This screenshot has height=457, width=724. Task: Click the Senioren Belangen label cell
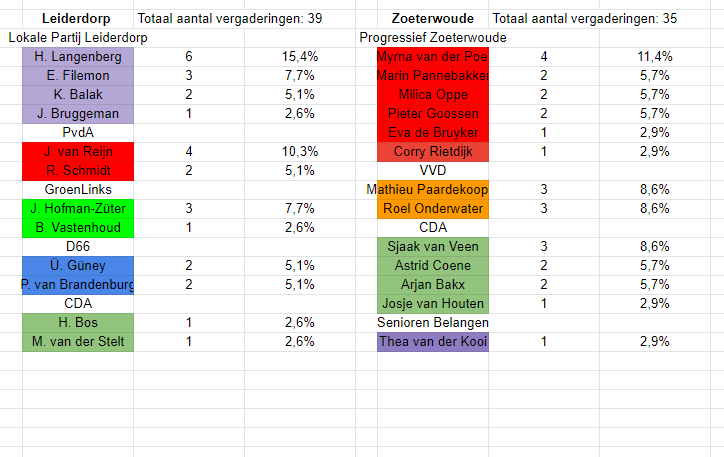point(433,323)
